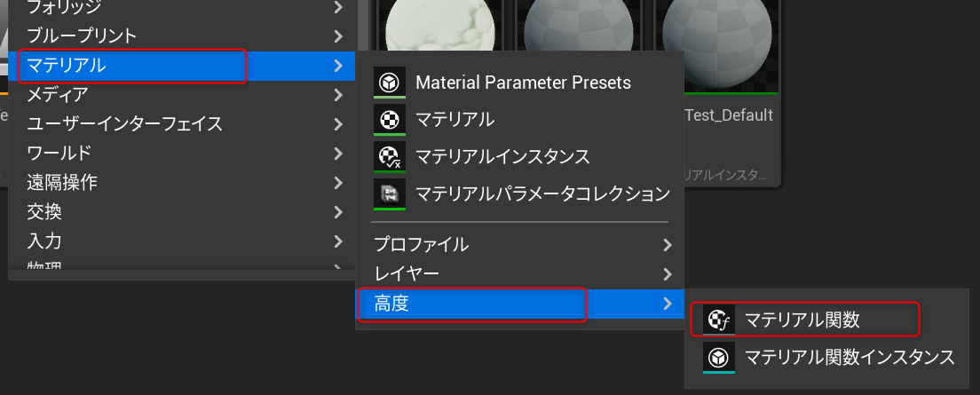This screenshot has width=980, height=395.
Task: Click the arrow beside 交換
Action: coord(338,212)
